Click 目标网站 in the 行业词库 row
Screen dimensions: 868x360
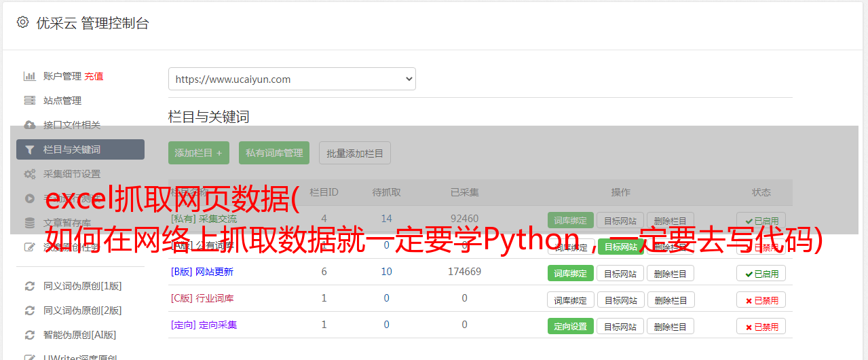[620, 300]
